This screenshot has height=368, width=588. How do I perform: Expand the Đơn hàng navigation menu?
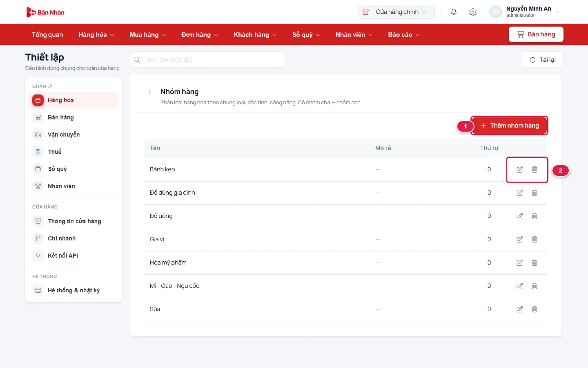pyautogui.click(x=200, y=35)
